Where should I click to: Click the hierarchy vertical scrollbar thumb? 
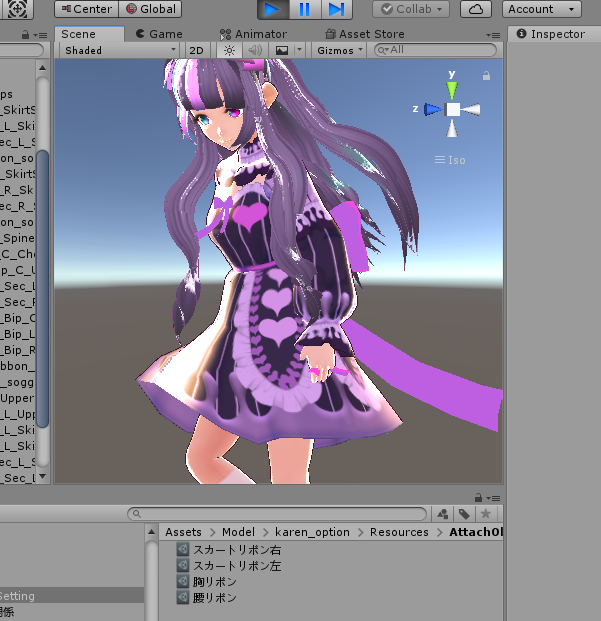click(42, 289)
